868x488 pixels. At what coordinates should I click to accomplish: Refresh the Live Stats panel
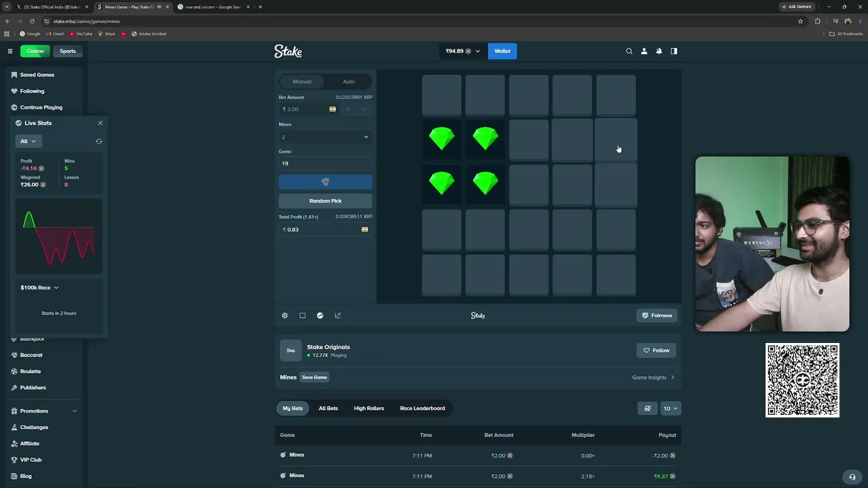[x=99, y=141]
